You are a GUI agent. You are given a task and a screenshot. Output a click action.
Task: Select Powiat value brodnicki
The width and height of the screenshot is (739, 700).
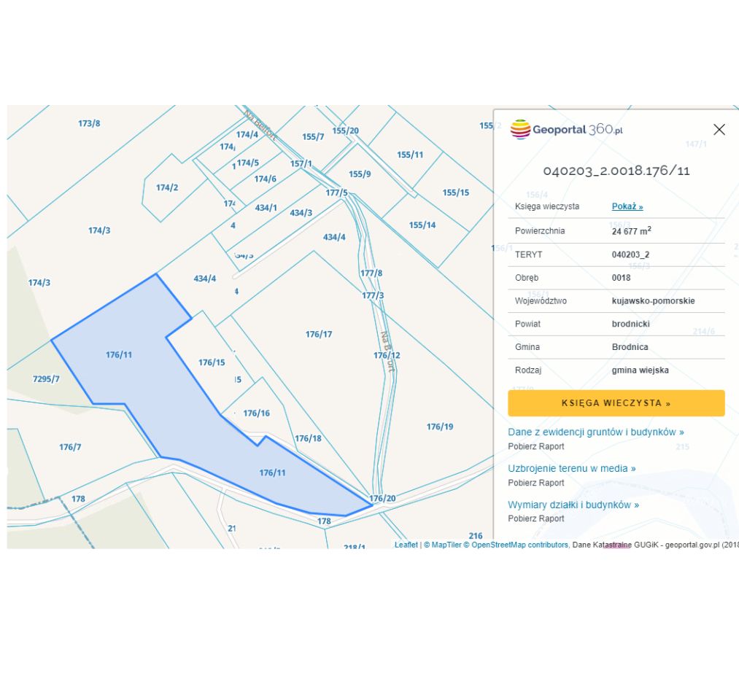click(x=630, y=324)
